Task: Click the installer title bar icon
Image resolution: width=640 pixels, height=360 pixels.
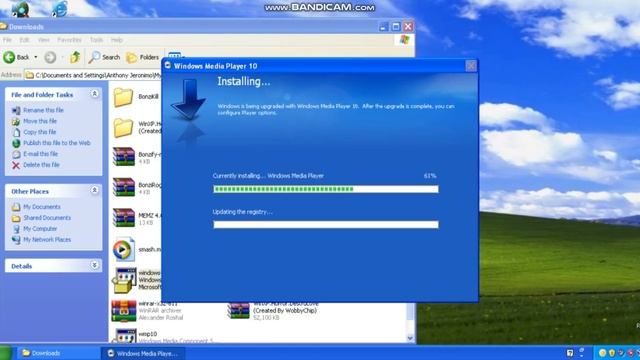Action: click(168, 65)
